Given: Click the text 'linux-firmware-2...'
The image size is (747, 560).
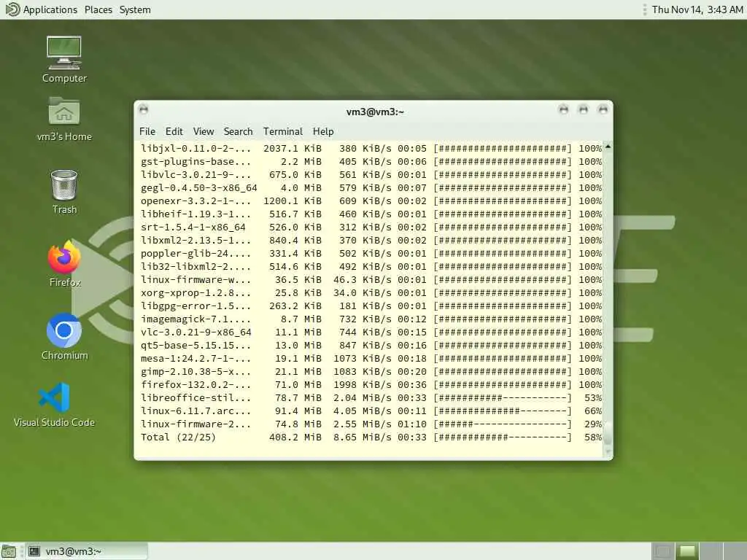Looking at the screenshot, I should coord(196,424).
